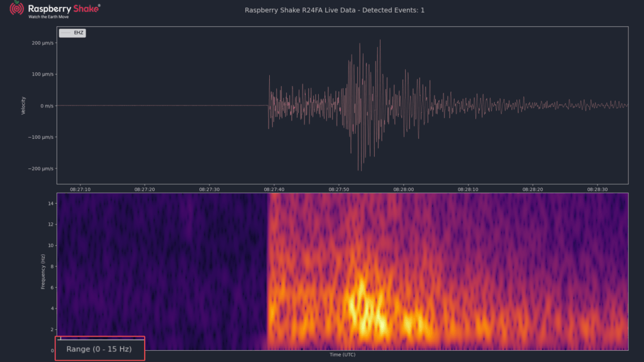644x362 pixels.
Task: Select the 08:27:40 time tick label
Action: point(274,190)
